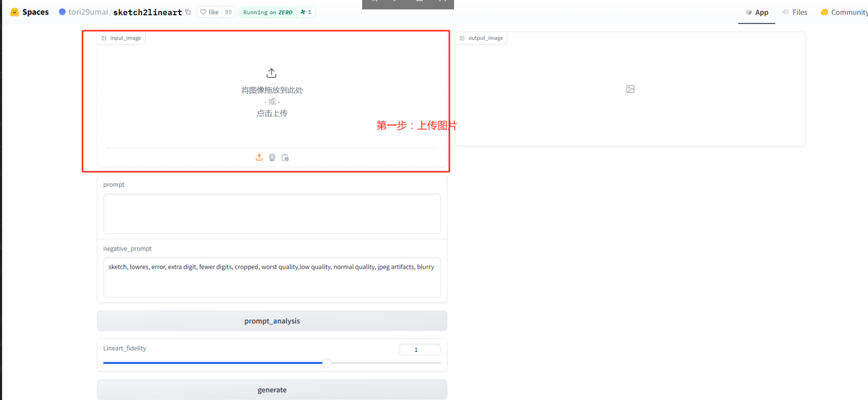Click the upload source icon below the dropzone
Viewport: 868px width, 400px height.
[259, 157]
